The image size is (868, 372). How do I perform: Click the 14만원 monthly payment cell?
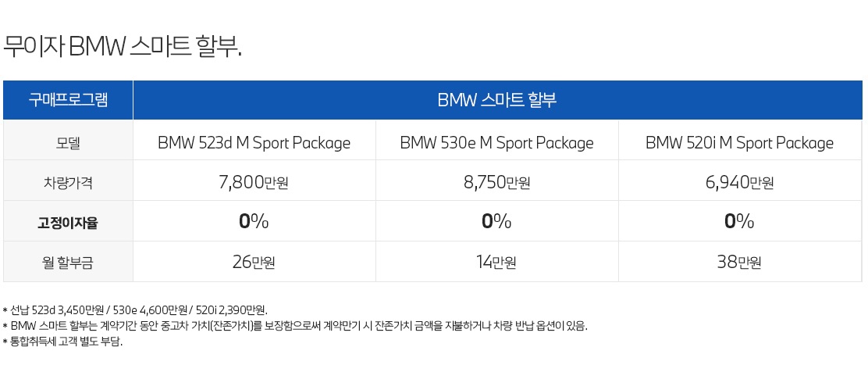pos(497,262)
